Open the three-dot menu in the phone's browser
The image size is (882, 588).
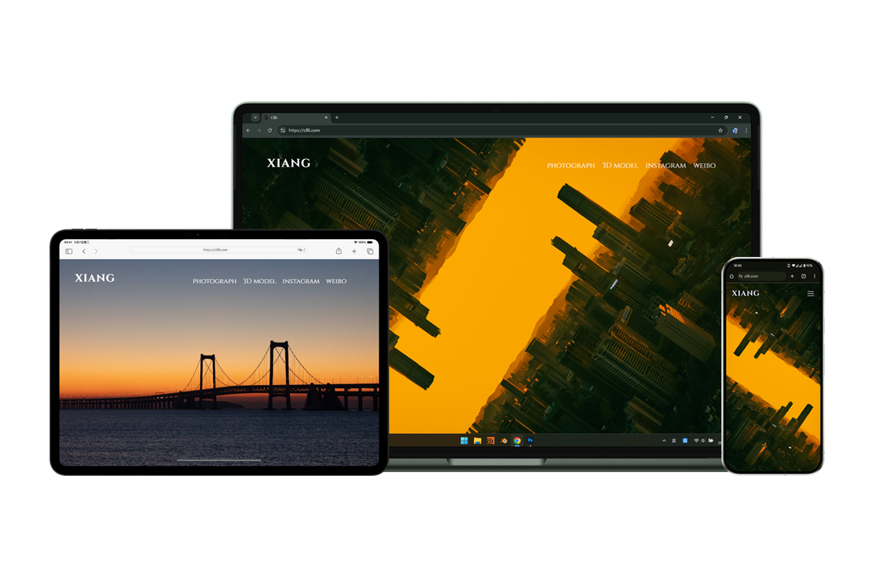tap(814, 276)
